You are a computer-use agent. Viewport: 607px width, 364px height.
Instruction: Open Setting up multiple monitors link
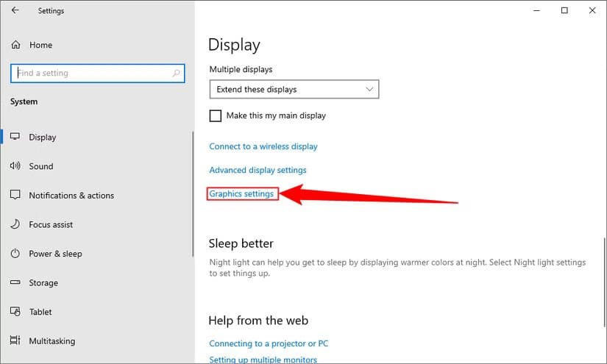tap(263, 360)
